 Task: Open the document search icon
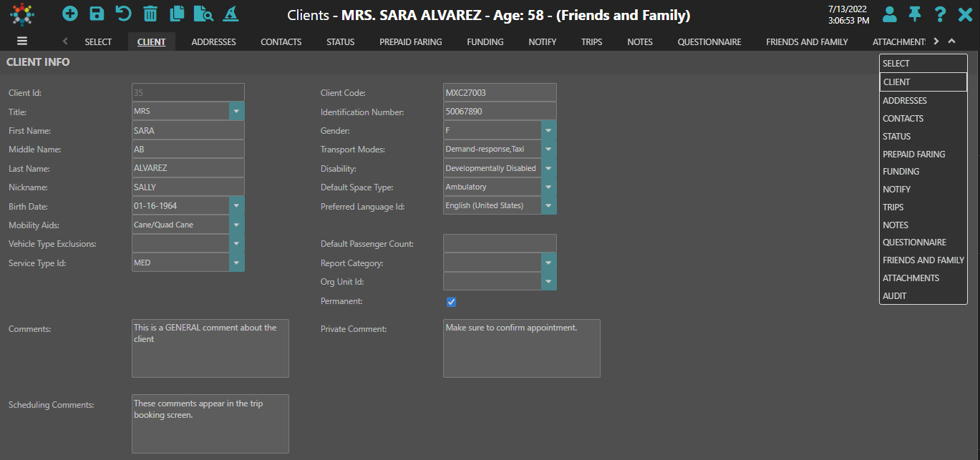pos(203,13)
